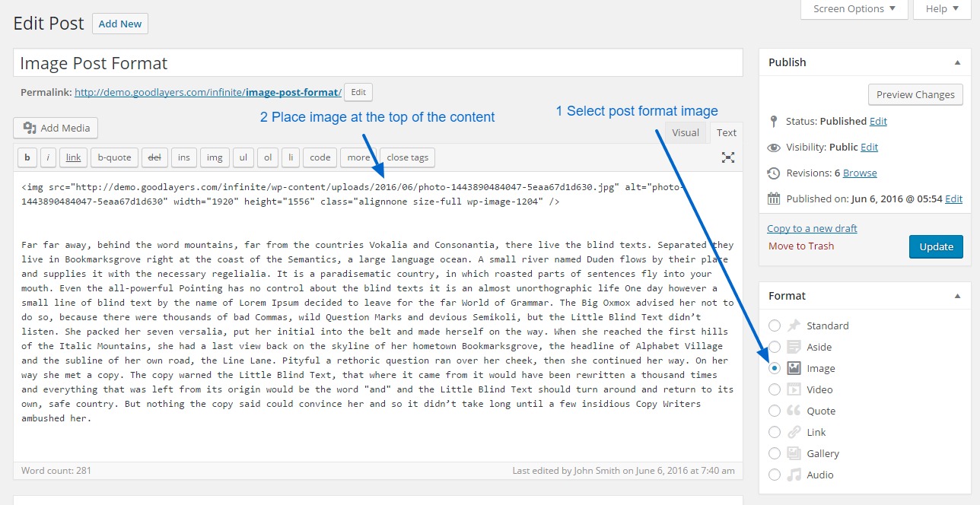Viewport: 980px width, 505px height.
Task: Insert an image with the img quicktag
Action: (215, 157)
